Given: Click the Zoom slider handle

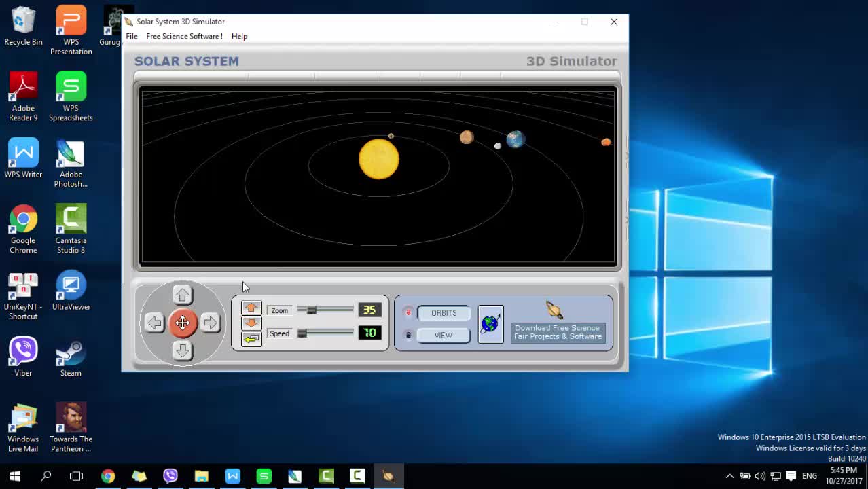Looking at the screenshot, I should [311, 310].
